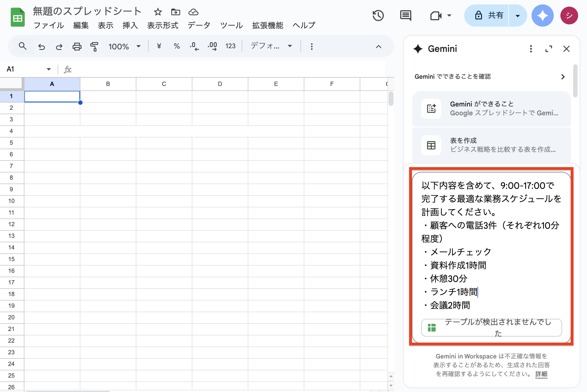Viewport: 587px width, 392px height.
Task: Open the comments icon in header
Action: [x=405, y=16]
